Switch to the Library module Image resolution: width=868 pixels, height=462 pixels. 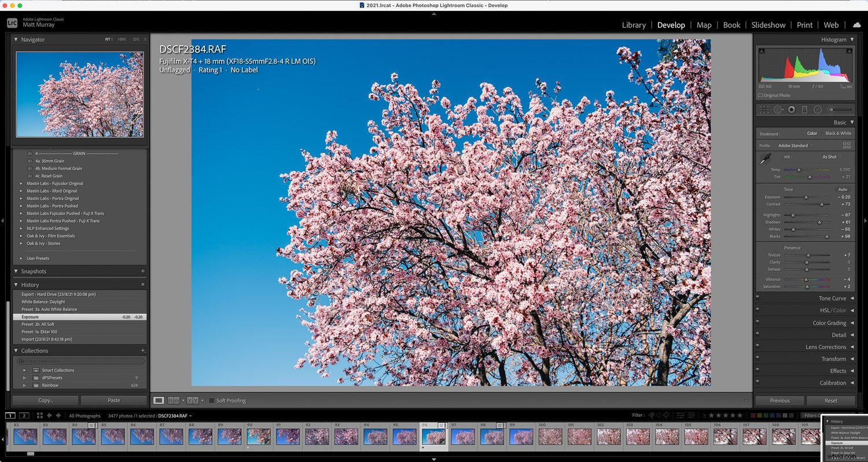[x=634, y=25]
